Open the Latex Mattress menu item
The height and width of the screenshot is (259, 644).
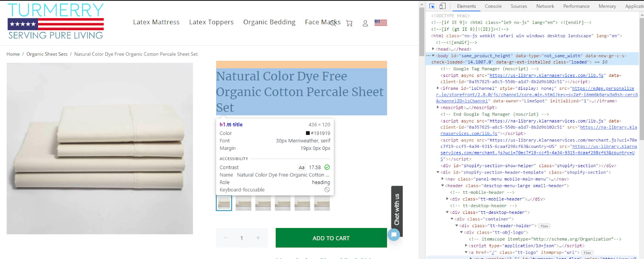point(156,22)
